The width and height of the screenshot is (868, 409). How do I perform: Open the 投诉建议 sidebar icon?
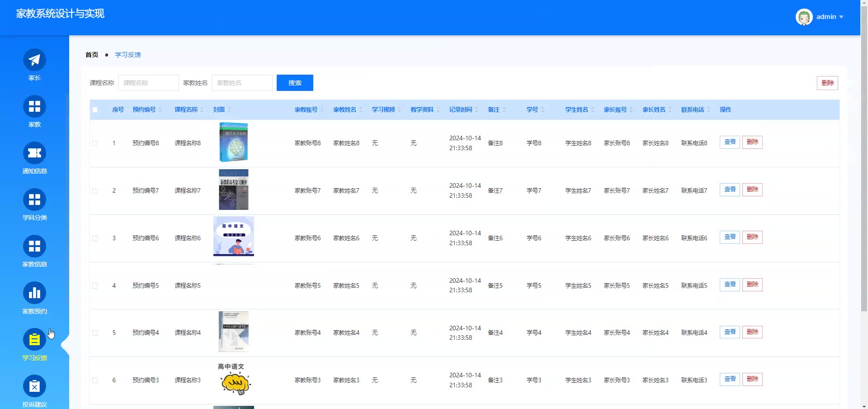point(34,386)
